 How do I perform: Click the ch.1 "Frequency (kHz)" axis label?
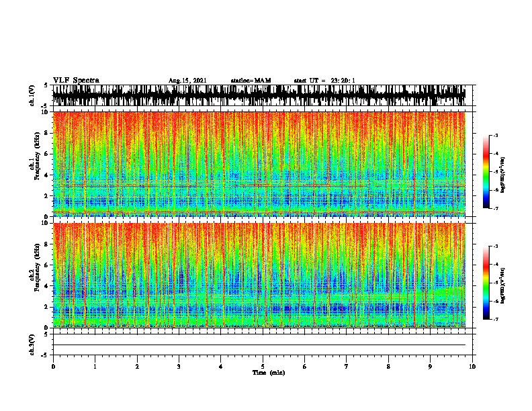37,156
